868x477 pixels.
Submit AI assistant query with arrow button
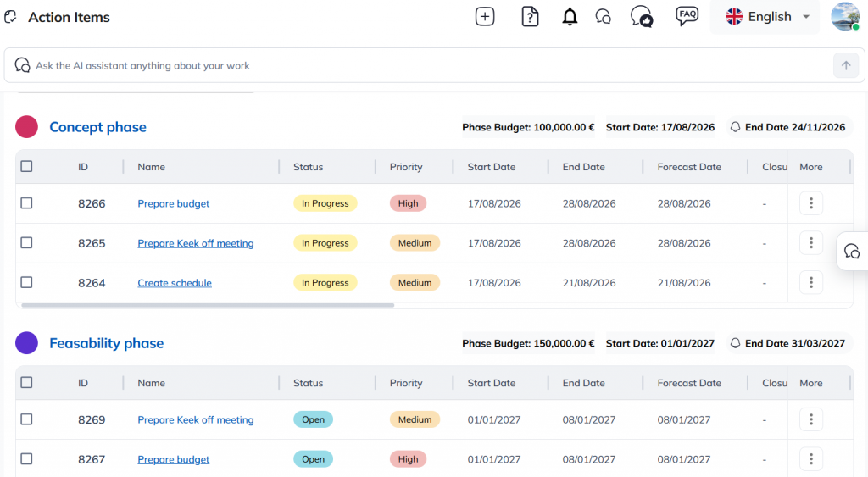(846, 65)
